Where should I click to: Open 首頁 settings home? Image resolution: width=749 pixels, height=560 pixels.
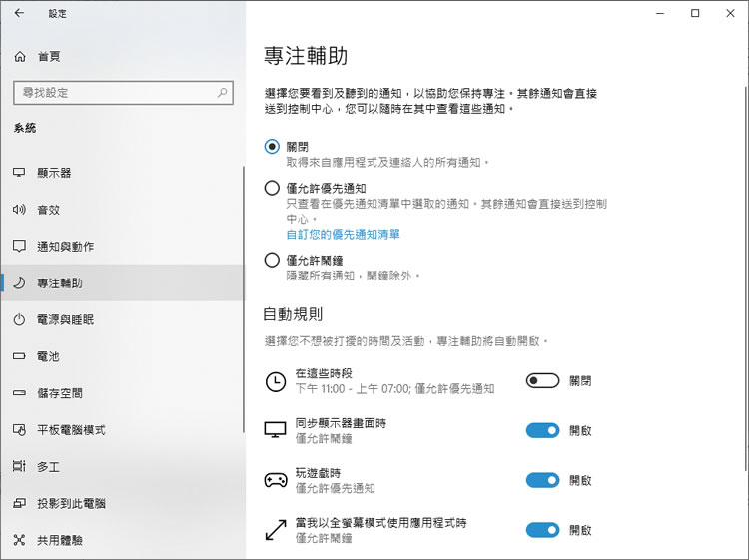122,56
